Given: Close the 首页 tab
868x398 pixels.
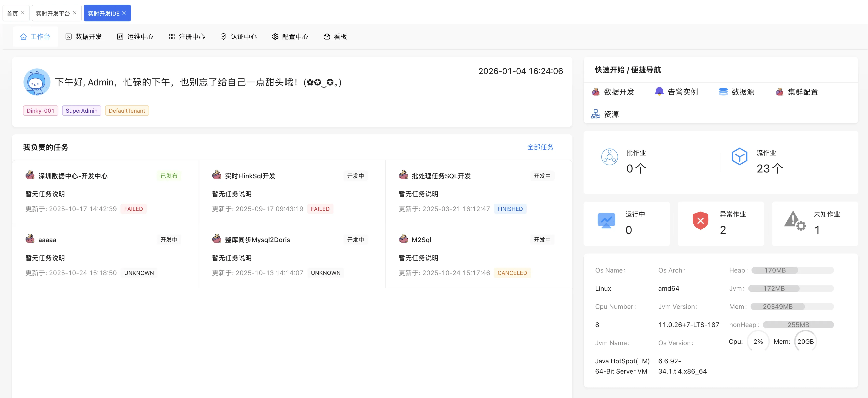Looking at the screenshot, I should coord(23,13).
